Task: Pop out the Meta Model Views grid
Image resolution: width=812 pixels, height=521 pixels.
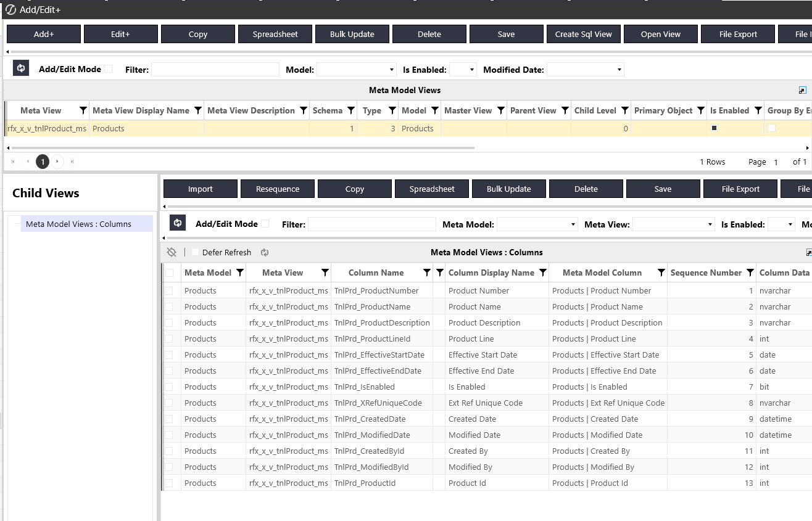Action: 802,90
